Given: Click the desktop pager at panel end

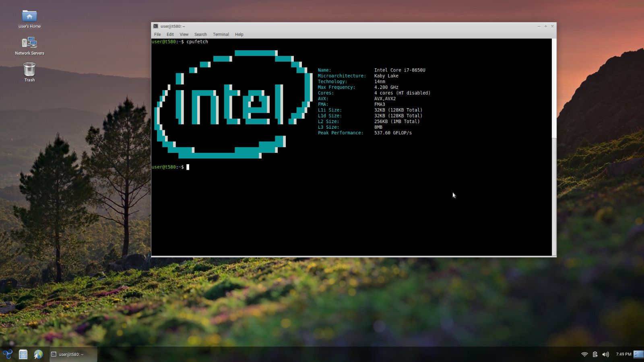Looking at the screenshot, I should tap(638, 354).
